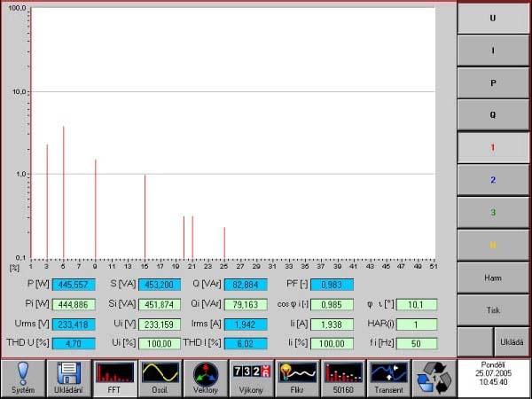The height and width of the screenshot is (399, 532).
Task: Click the Irms [A] value 1,942
Action: (x=246, y=325)
